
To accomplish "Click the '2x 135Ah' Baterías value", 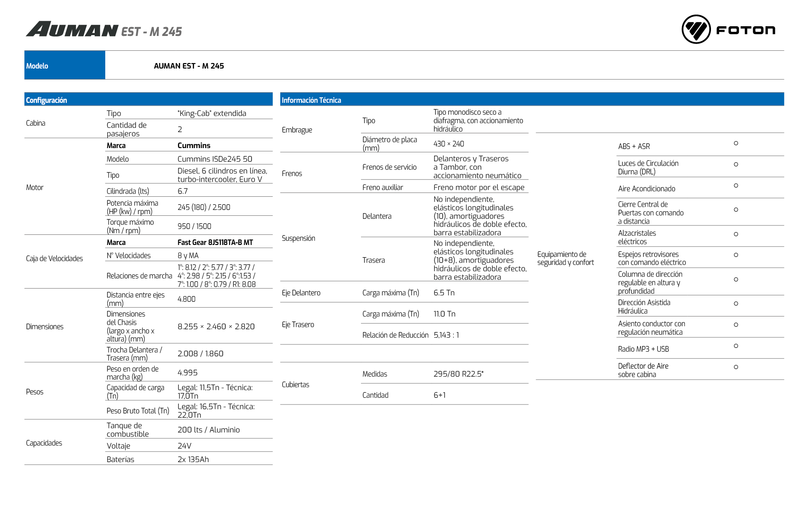I will 193,459.
